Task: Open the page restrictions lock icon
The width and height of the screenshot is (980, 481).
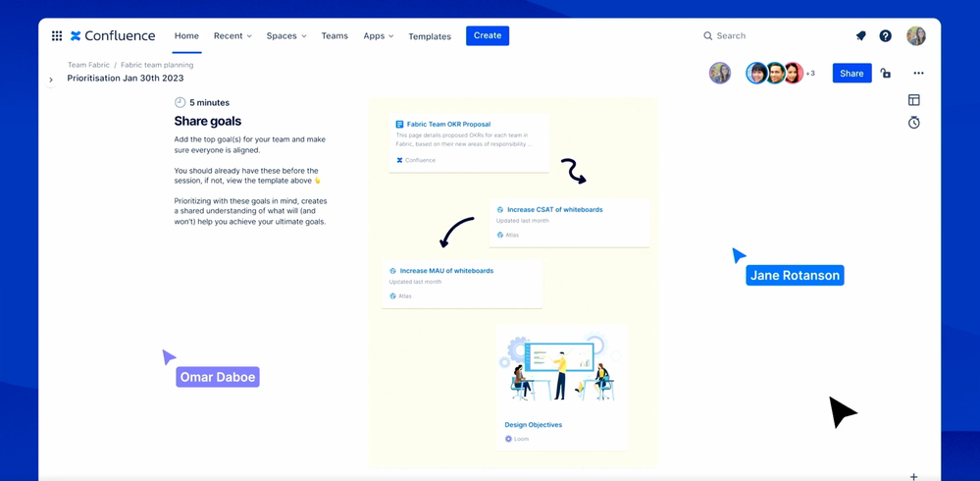Action: coord(886,74)
